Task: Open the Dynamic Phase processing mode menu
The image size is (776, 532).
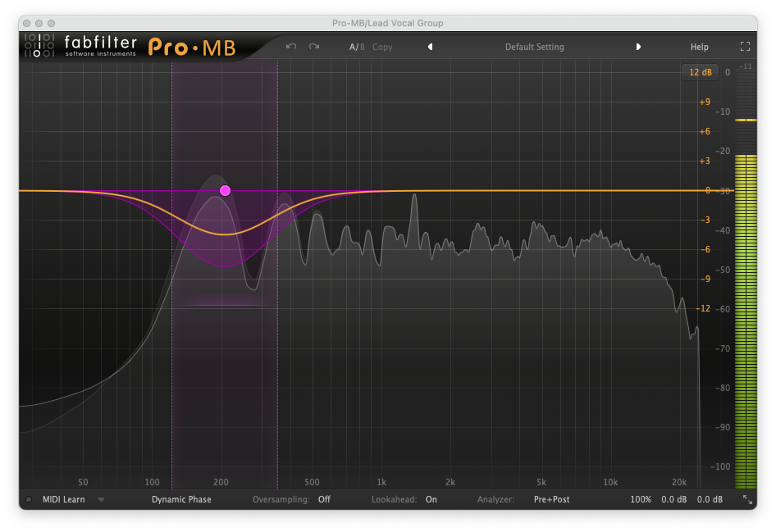Action: tap(181, 499)
